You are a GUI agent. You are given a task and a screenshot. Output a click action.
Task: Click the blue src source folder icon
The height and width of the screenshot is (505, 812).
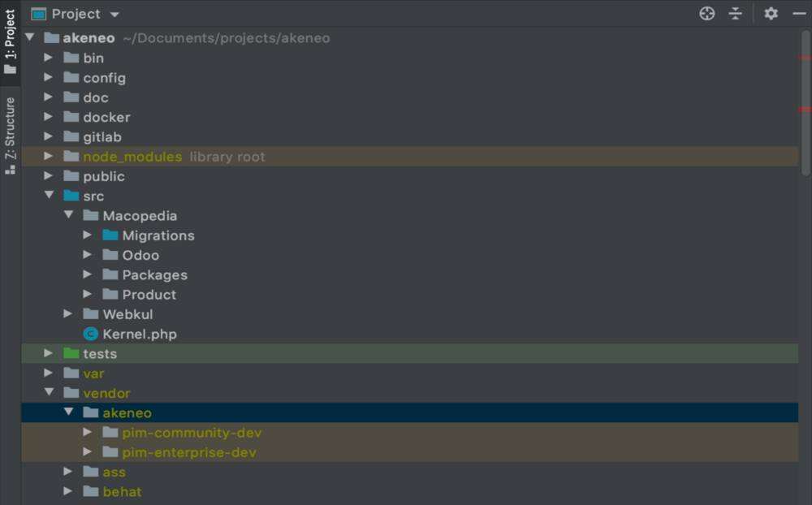tap(71, 196)
